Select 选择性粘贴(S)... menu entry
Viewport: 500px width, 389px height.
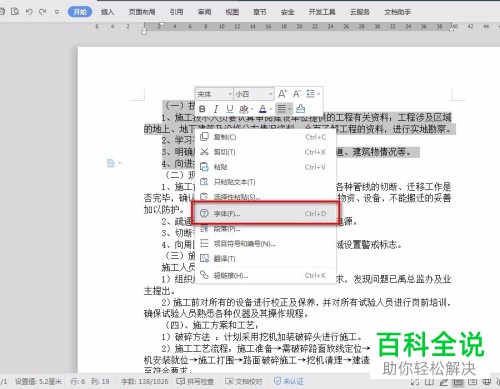click(x=265, y=196)
